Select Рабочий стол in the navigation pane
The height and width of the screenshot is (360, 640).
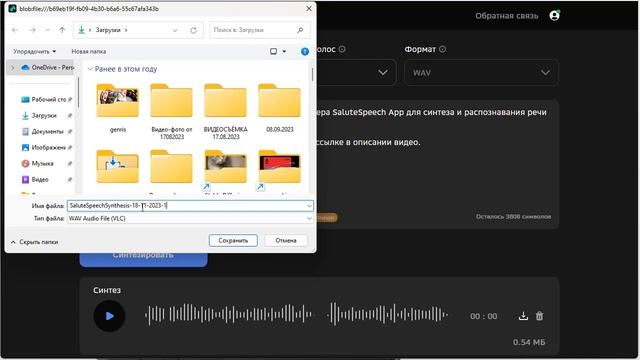[x=46, y=100]
